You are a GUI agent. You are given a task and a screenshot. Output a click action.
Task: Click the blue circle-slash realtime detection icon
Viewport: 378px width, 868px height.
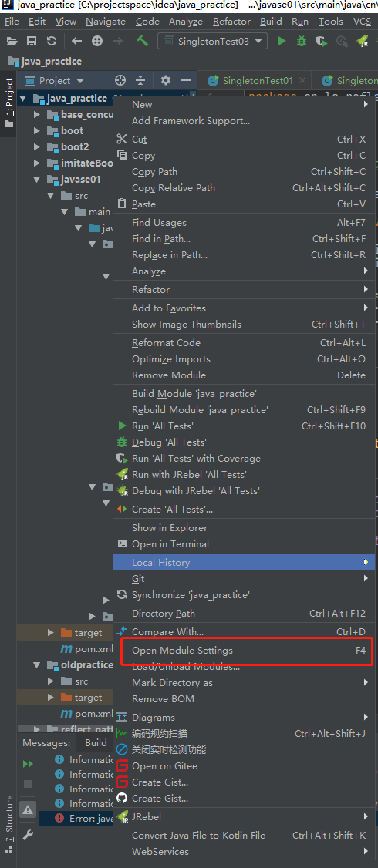(123, 750)
